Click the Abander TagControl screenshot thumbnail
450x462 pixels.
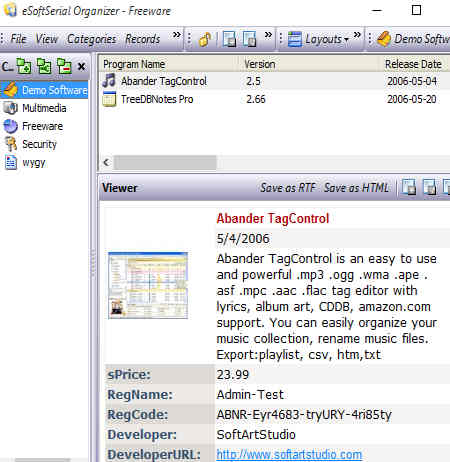[x=148, y=285]
